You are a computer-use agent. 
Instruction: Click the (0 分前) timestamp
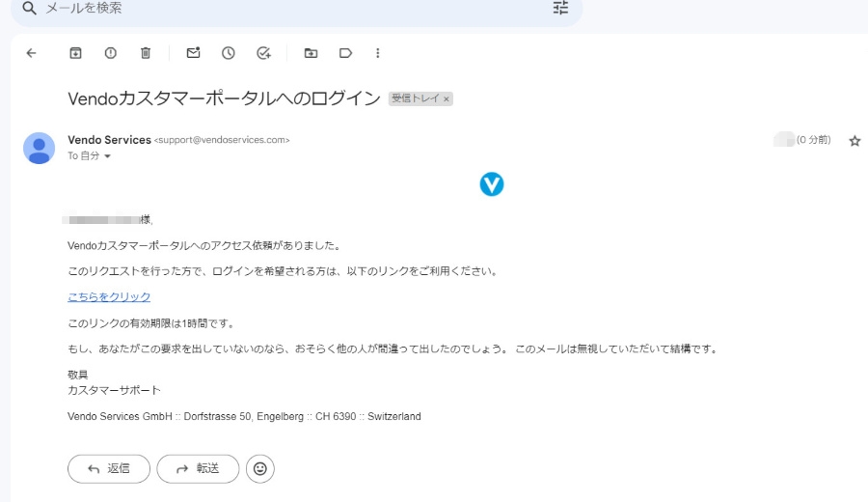[813, 140]
